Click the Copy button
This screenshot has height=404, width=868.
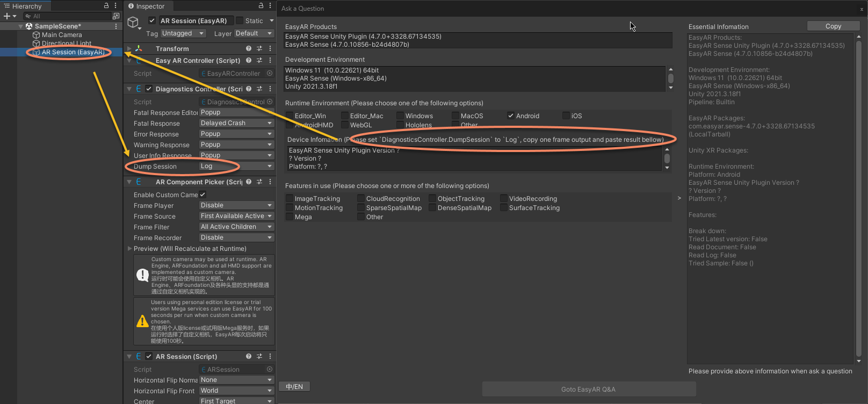(x=834, y=26)
